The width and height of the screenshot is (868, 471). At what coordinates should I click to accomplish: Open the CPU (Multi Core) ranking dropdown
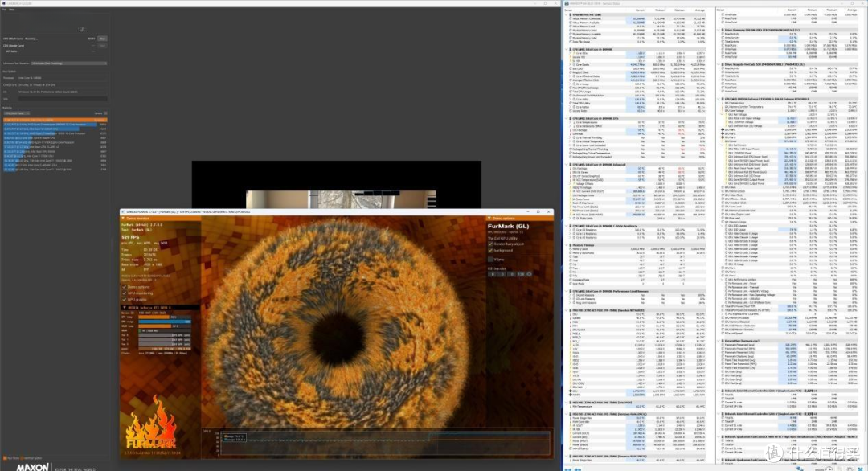(x=17, y=113)
